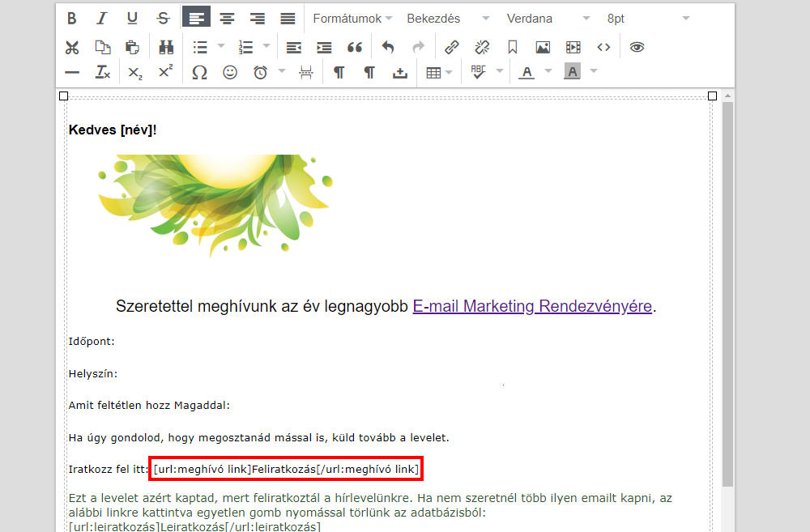Toggle italic formatting
810x532 pixels.
pos(102,19)
